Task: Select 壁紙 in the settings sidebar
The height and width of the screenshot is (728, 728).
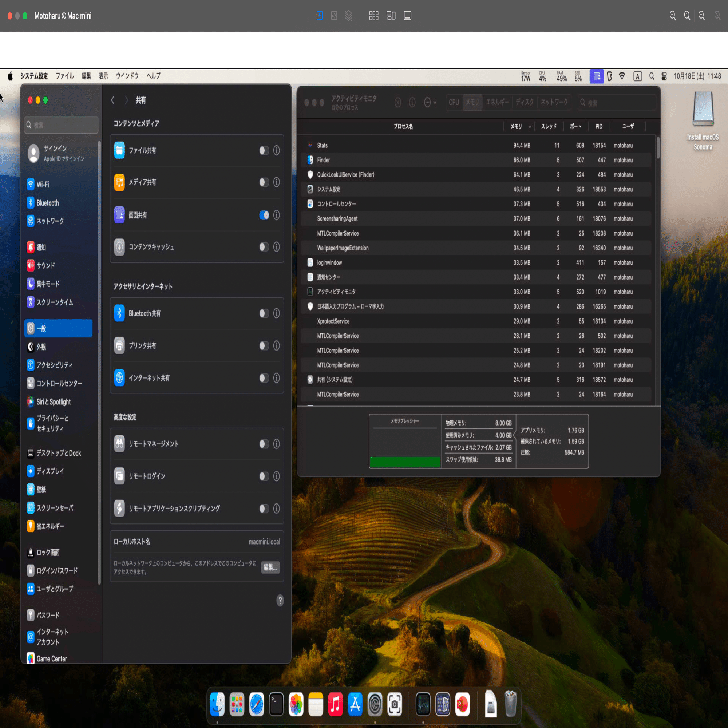Action: [x=41, y=490]
